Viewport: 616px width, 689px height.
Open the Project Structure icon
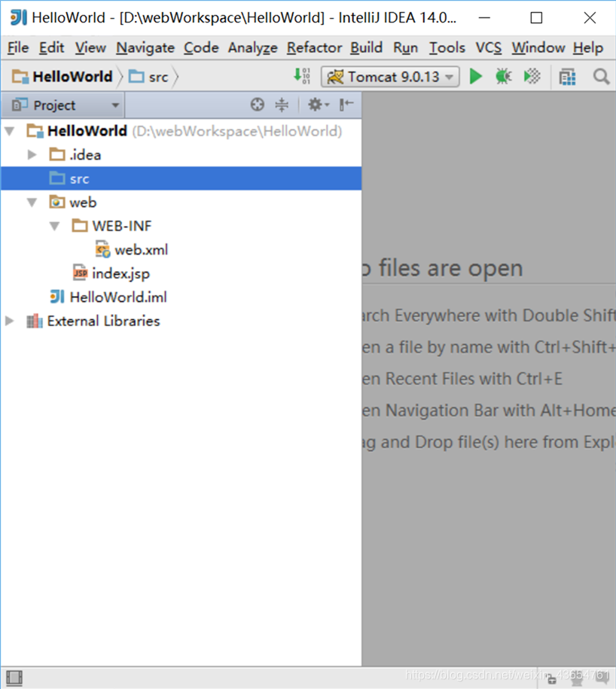[x=567, y=77]
